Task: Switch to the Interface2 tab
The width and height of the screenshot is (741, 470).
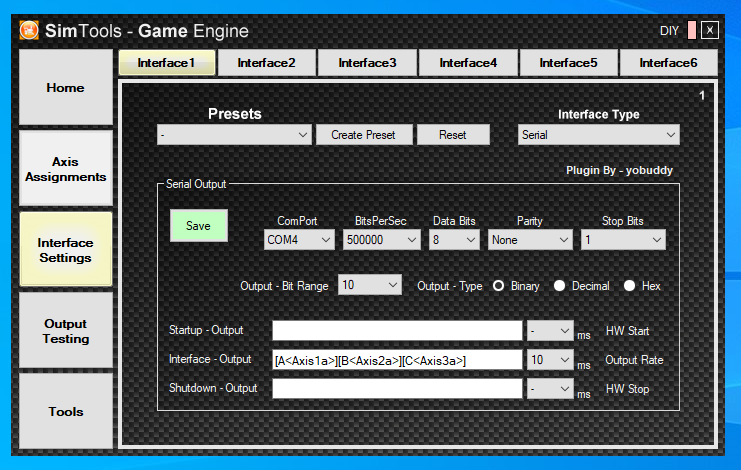Action: (x=267, y=63)
